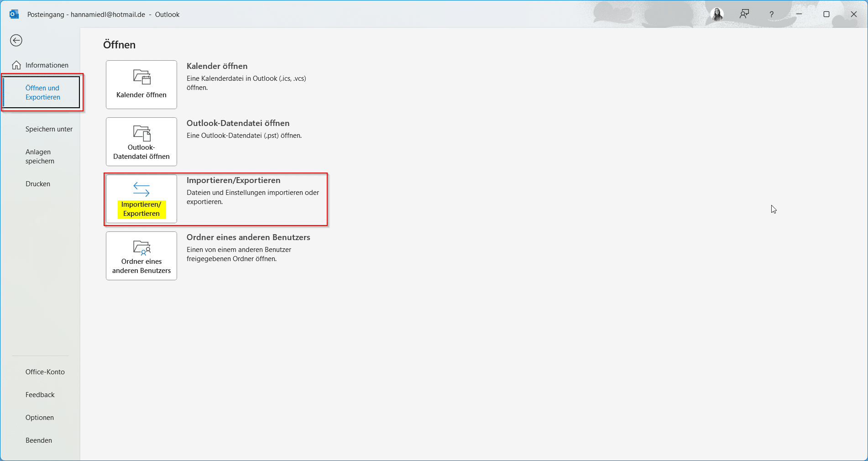Viewport: 868px width, 461px height.
Task: Open the Speichern unter menu item
Action: tap(49, 129)
